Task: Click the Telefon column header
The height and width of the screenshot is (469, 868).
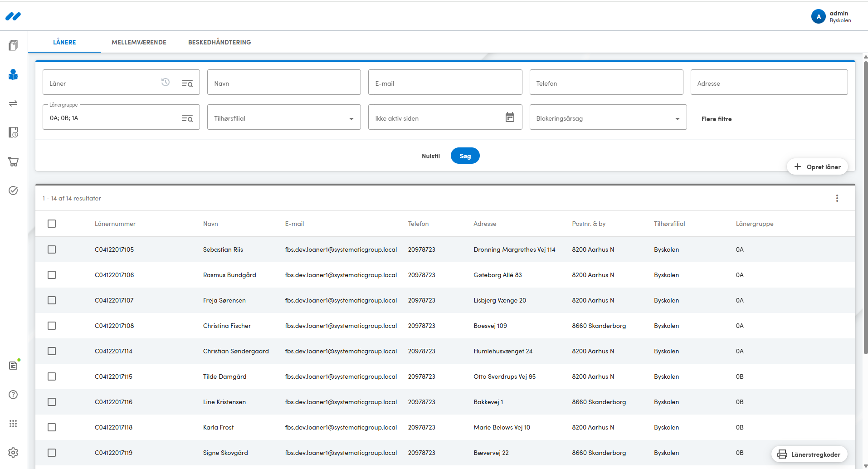Action: 418,224
